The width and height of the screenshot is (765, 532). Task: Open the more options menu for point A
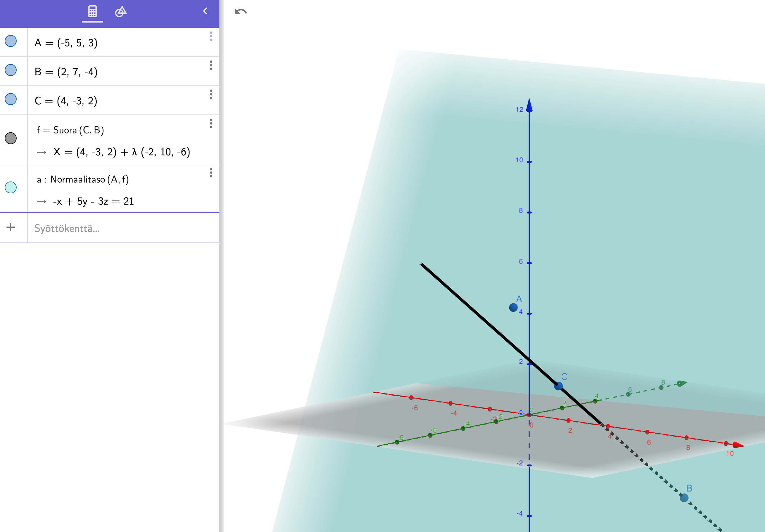pyautogui.click(x=211, y=36)
